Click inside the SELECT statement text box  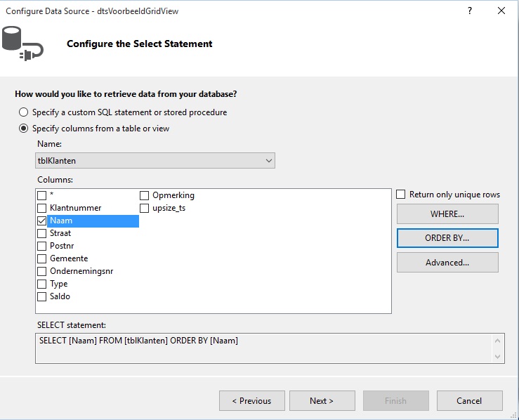tap(264, 348)
